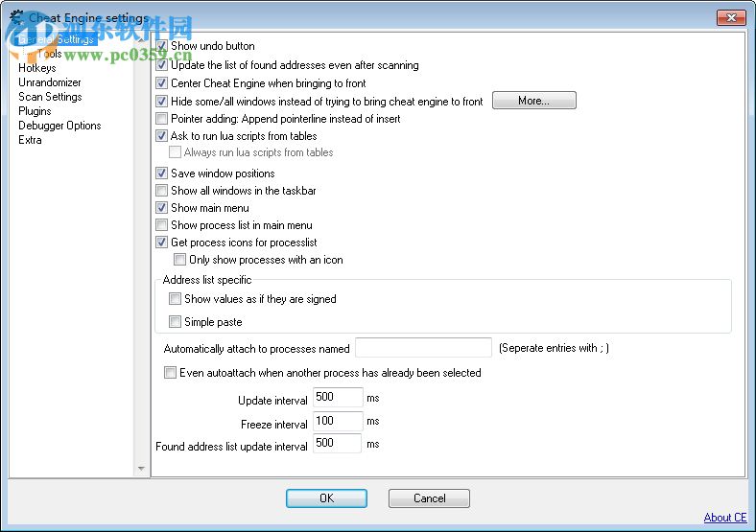Close the Cheat Engine settings window
The width and height of the screenshot is (756, 532).
pos(731,17)
